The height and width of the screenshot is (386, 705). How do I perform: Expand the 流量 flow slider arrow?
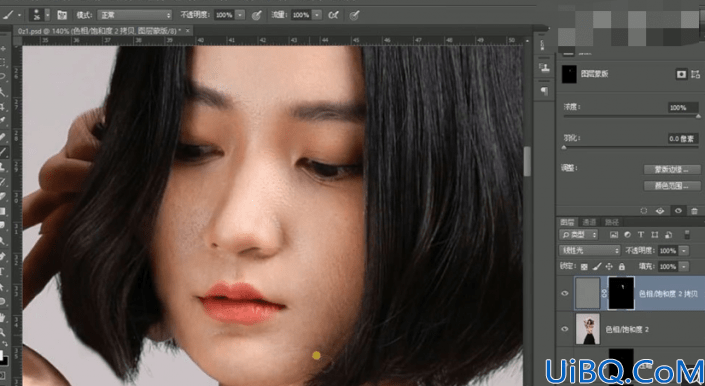point(317,15)
